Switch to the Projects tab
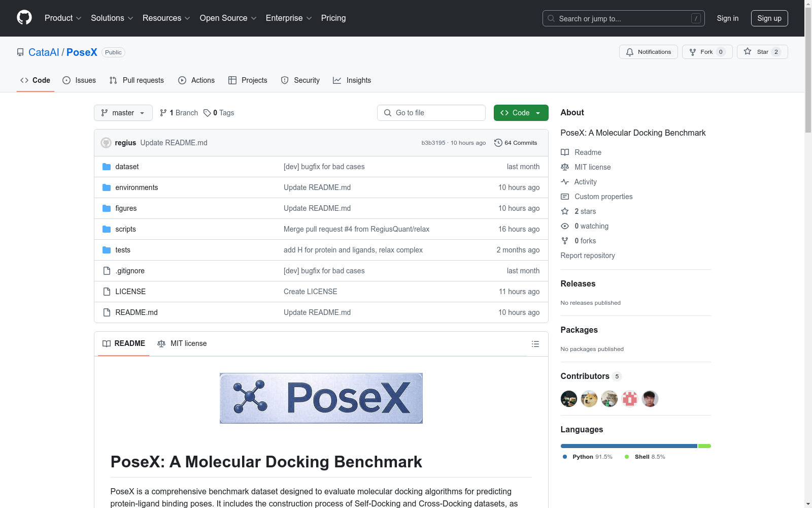This screenshot has width=812, height=508. tap(248, 80)
